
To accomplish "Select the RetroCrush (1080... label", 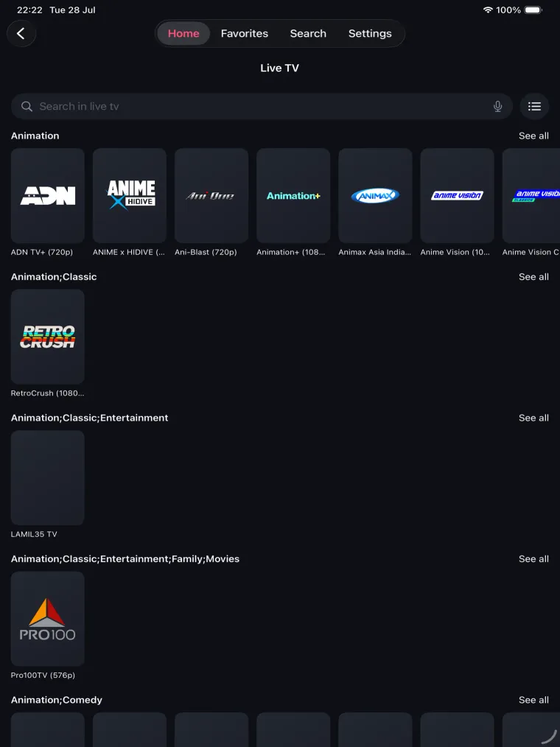I will pos(48,393).
